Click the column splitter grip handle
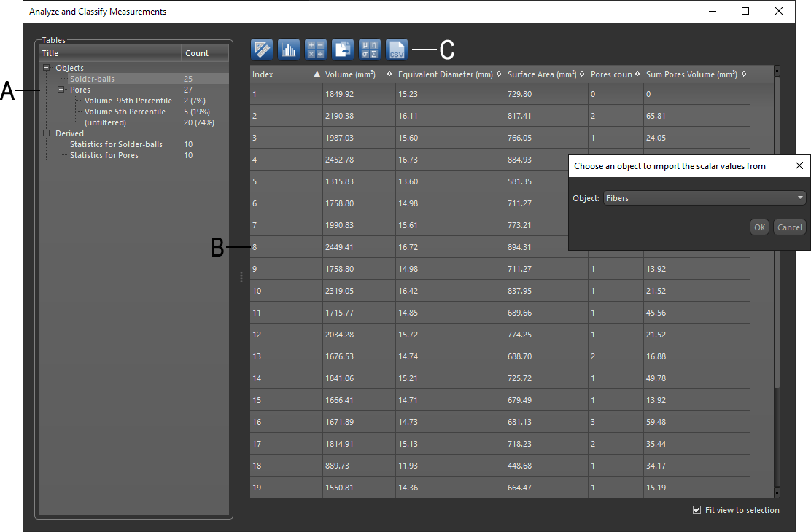This screenshot has width=811, height=532. click(241, 277)
